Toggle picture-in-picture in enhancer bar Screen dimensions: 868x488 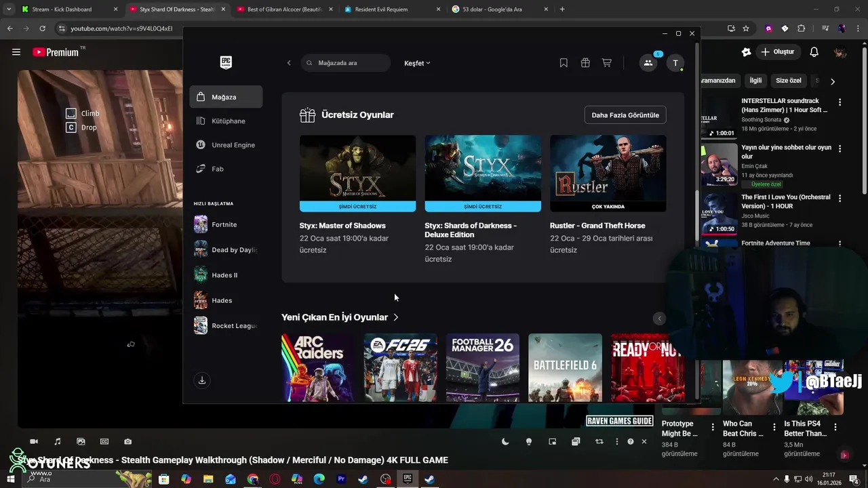[552, 441]
